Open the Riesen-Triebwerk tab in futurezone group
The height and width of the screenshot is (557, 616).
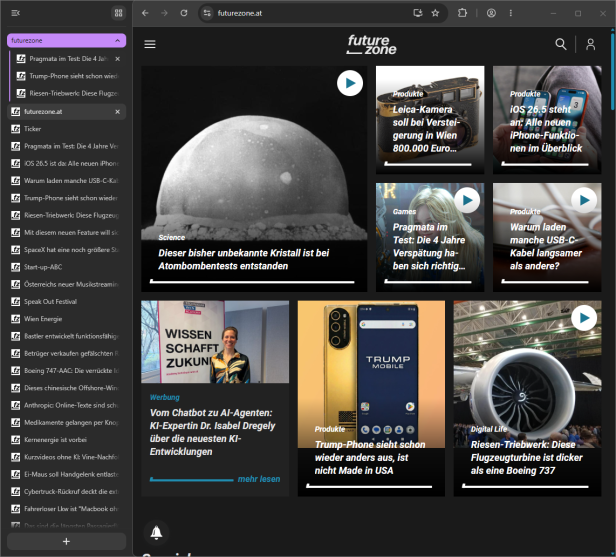(69, 93)
